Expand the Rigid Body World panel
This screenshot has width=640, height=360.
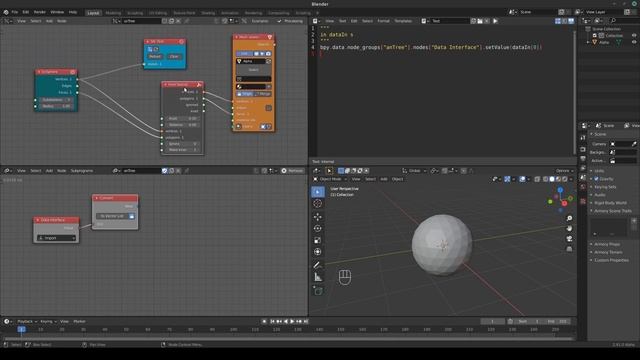click(610, 202)
